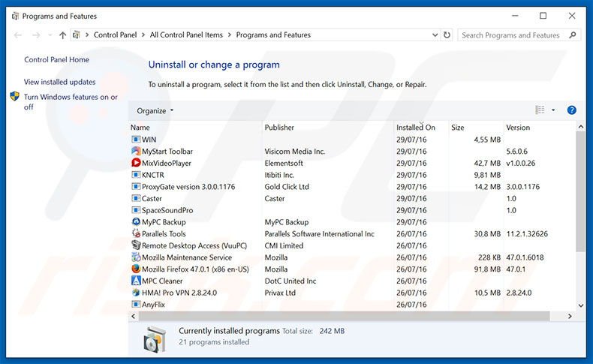Click the scroll left arrow
The height and width of the screenshot is (364, 593).
point(133,316)
